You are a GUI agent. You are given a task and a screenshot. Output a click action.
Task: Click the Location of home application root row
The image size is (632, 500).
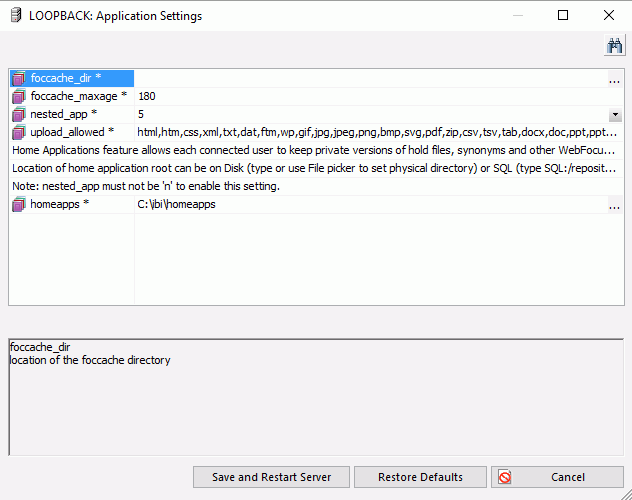[316, 168]
